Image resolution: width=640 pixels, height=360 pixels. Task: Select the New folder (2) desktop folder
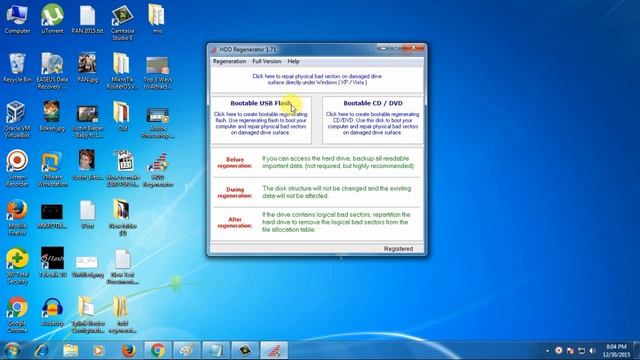(122, 217)
